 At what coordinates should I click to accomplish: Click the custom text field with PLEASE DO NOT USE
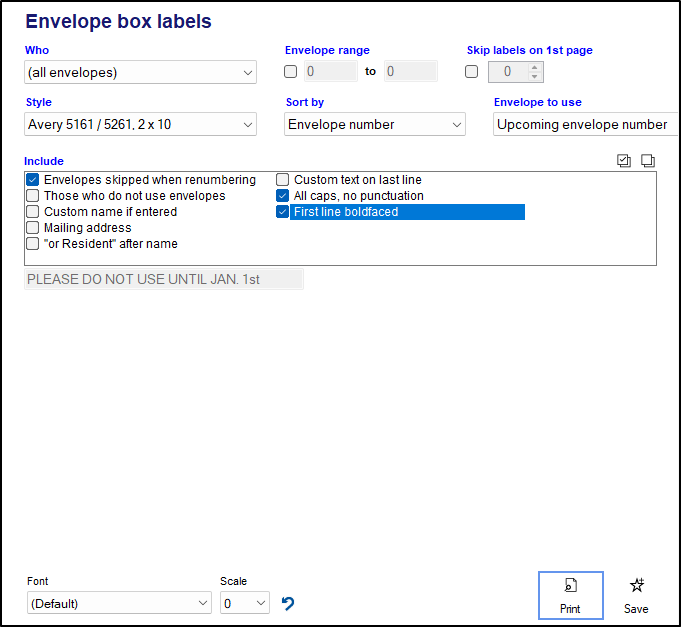point(163,279)
